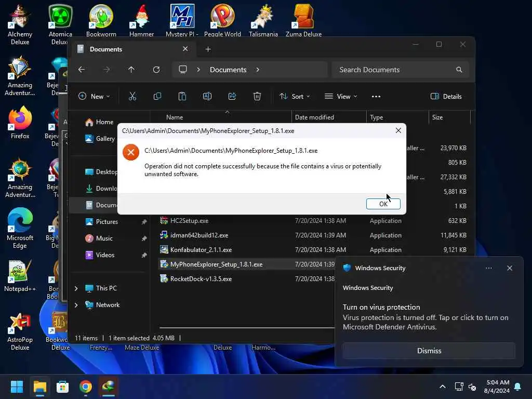Click the Rename icon in Explorer toolbar

pyautogui.click(x=207, y=96)
